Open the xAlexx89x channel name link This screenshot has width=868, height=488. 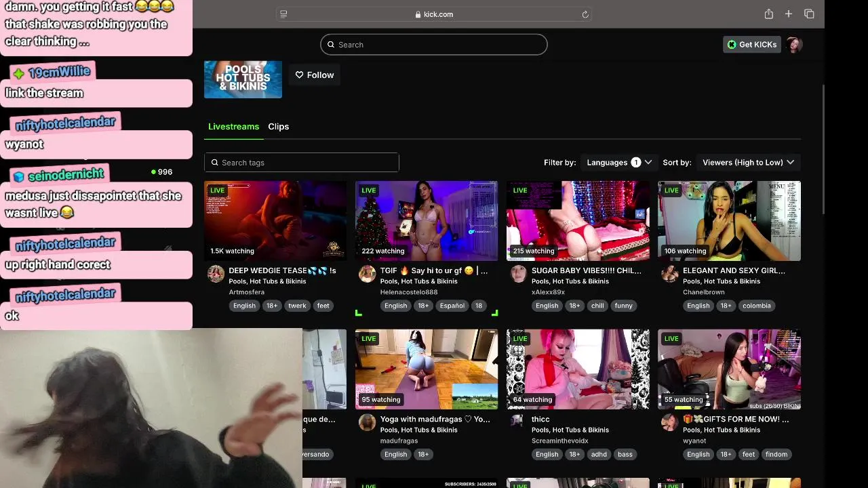[x=548, y=292]
